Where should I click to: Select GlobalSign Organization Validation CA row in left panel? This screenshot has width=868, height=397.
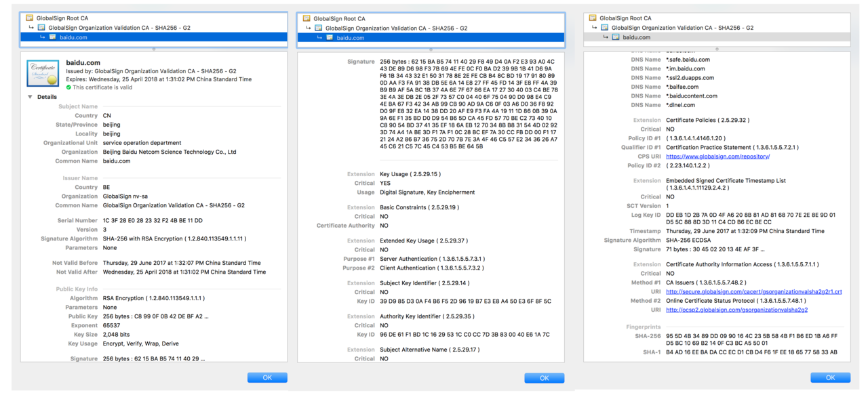[x=154, y=28]
